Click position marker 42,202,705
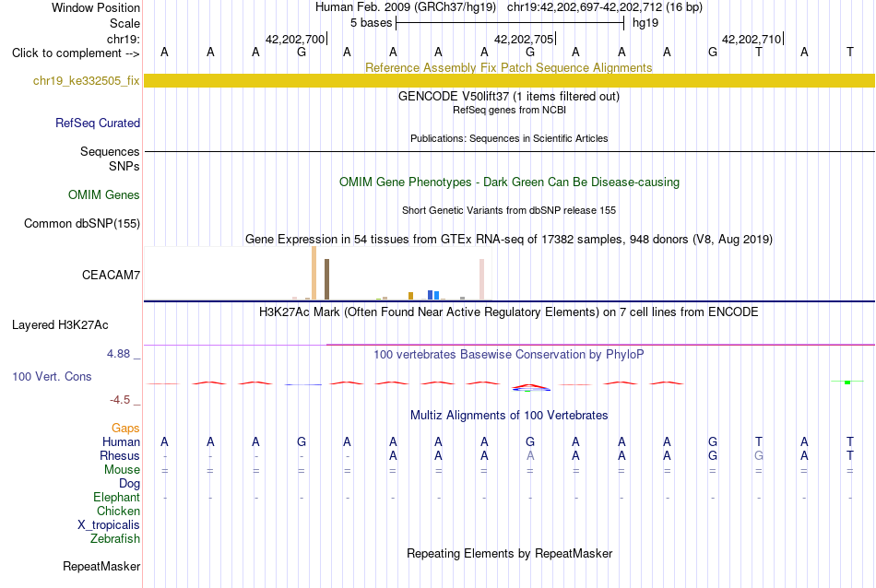The image size is (876, 588). click(x=524, y=39)
